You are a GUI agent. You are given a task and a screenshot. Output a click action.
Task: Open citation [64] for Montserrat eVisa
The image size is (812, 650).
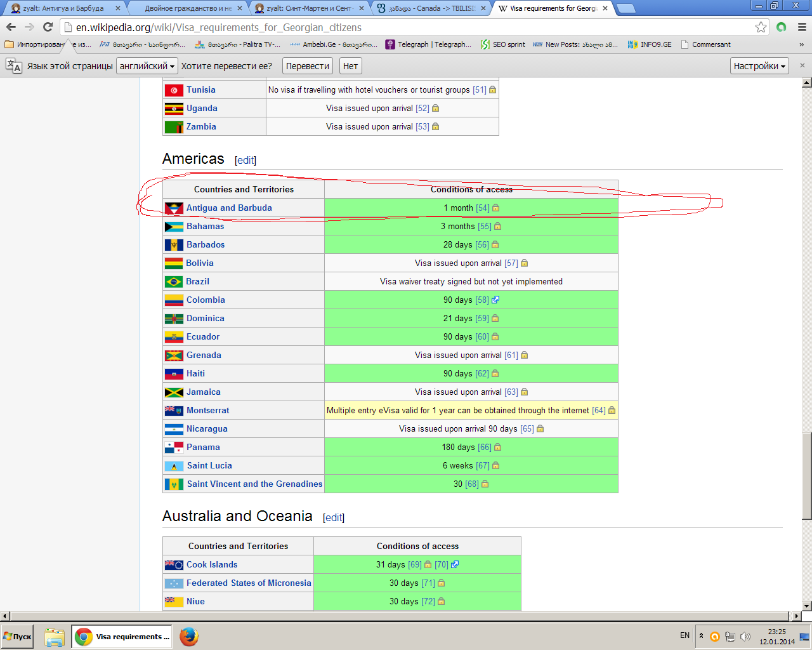(x=599, y=411)
